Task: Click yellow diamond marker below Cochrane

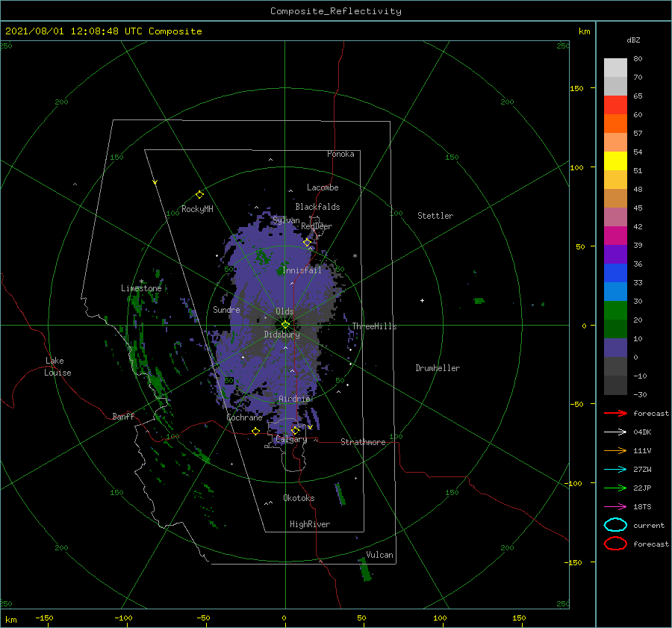Action: (255, 431)
